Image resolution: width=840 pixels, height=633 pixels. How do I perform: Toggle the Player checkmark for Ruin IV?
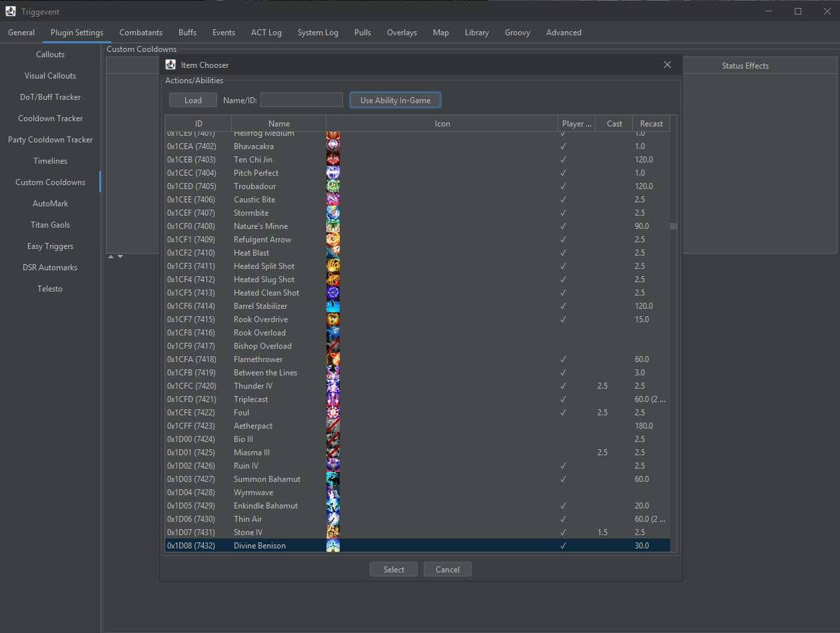pos(563,465)
